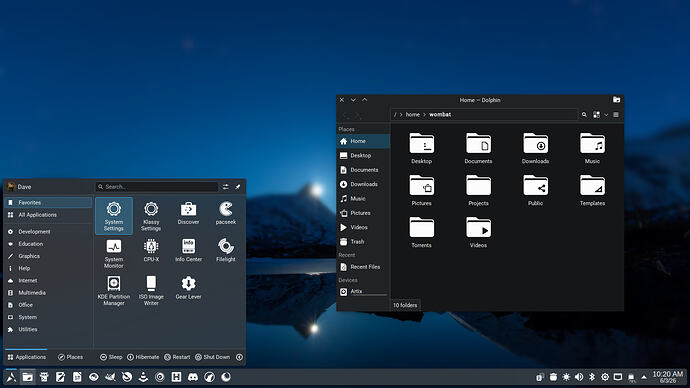Switch to the Places tab in launcher
690x388 pixels.
70,357
